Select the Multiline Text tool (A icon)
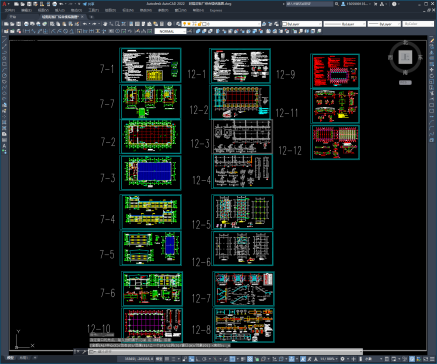The image size is (437, 364). [4, 146]
